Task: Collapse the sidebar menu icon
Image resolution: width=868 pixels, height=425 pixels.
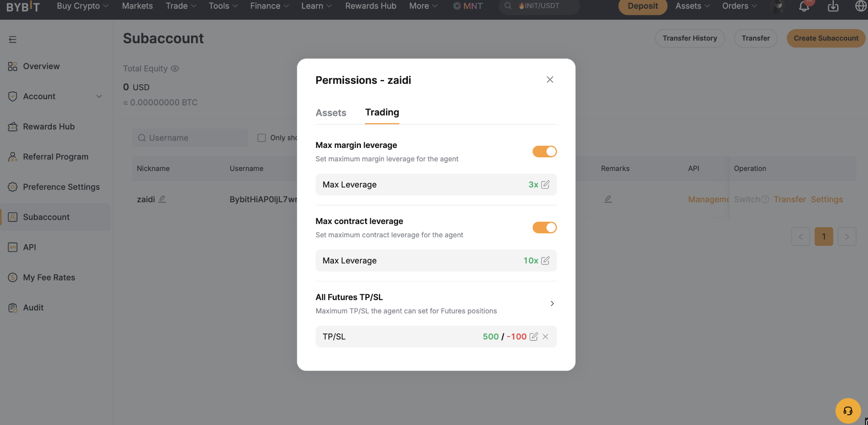Action: click(12, 40)
